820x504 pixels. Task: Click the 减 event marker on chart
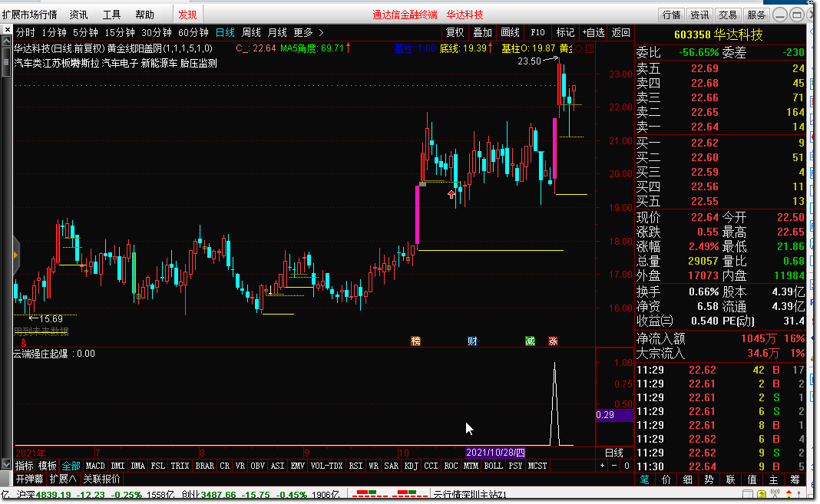(x=530, y=341)
